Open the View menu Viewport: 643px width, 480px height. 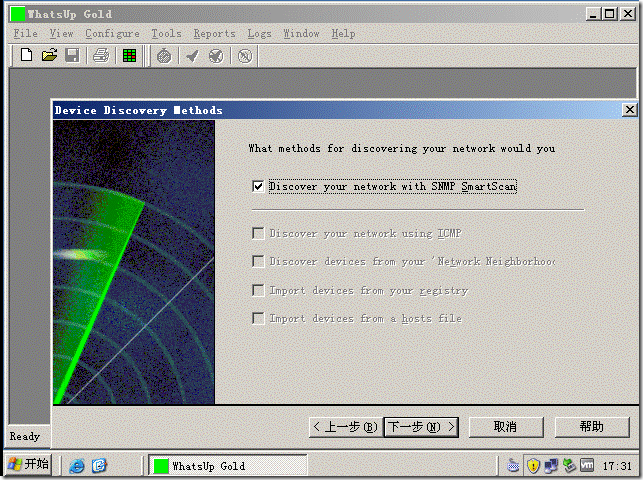[62, 34]
